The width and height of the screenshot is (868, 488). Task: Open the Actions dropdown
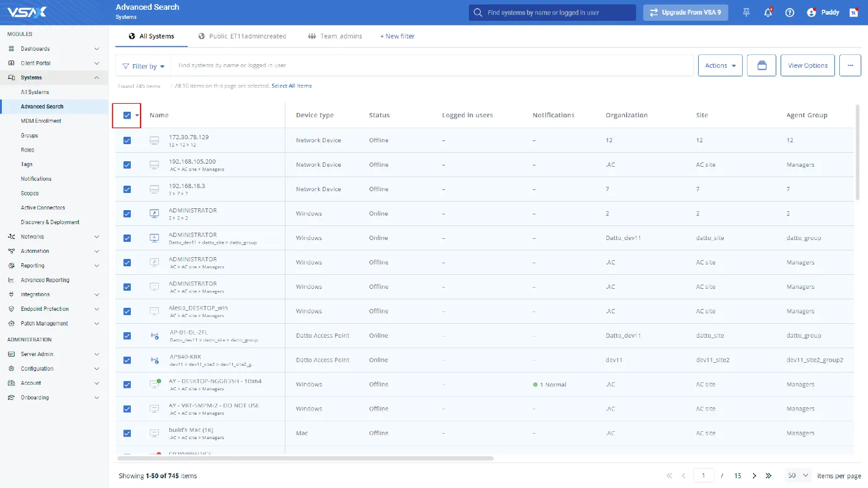[720, 65]
